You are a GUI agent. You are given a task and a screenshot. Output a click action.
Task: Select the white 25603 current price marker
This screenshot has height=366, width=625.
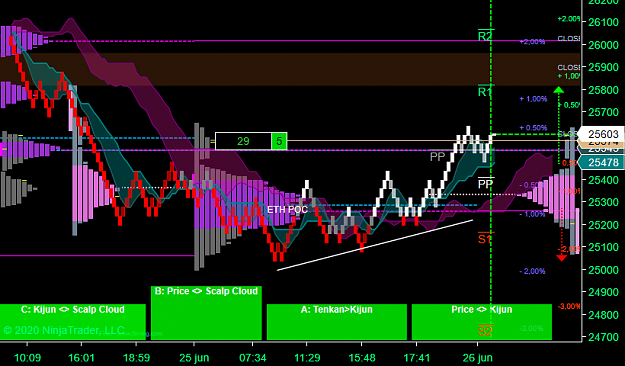point(602,134)
